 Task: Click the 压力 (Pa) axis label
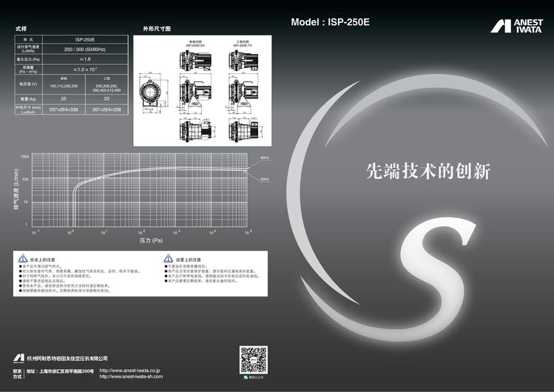145,240
